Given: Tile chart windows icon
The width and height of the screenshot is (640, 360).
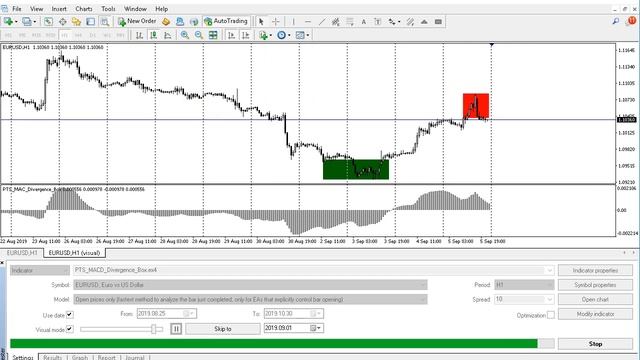Looking at the screenshot, I should point(213,36).
